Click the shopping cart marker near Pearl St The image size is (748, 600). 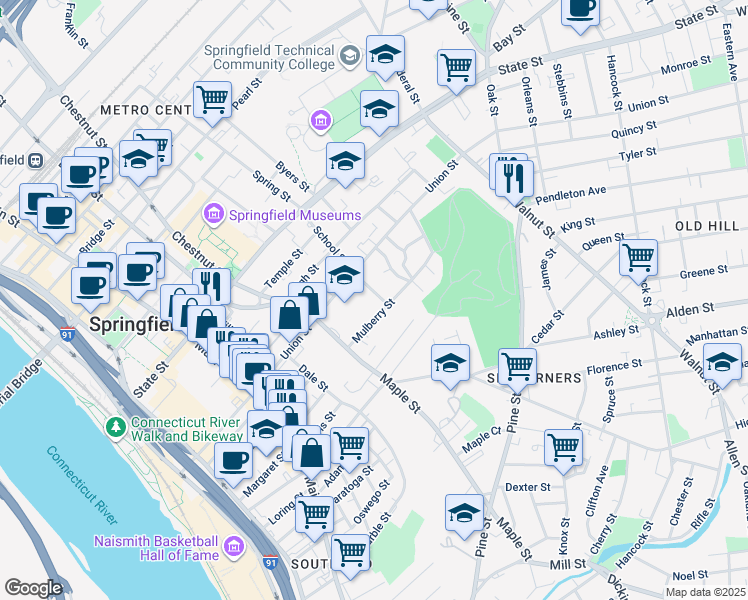point(212,99)
